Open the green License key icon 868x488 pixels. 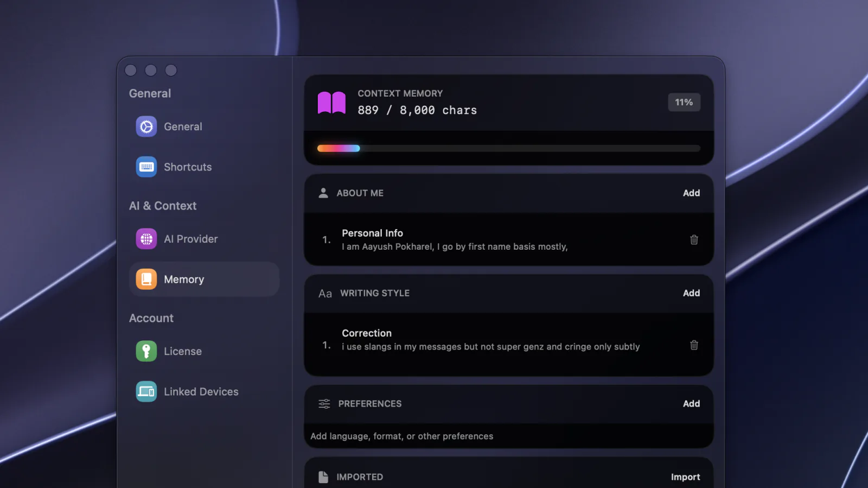click(146, 351)
